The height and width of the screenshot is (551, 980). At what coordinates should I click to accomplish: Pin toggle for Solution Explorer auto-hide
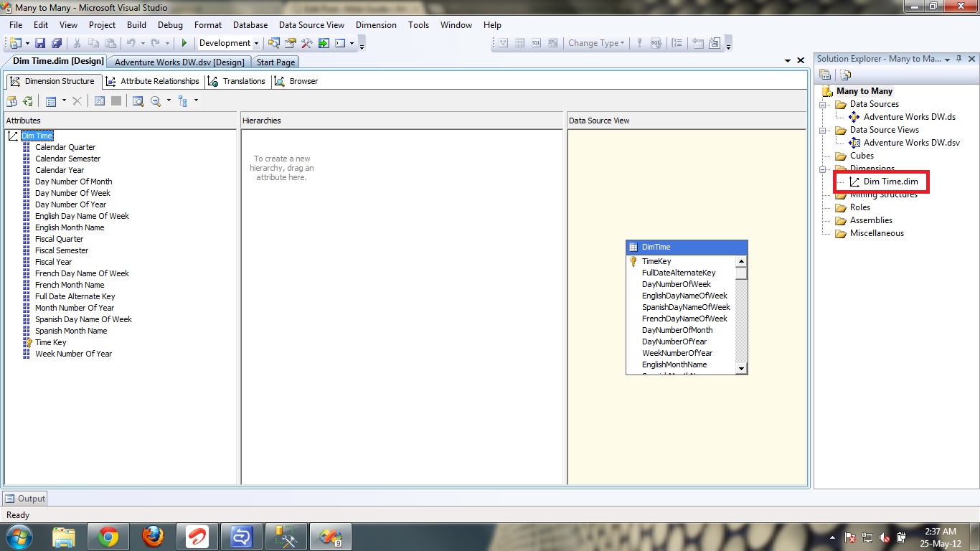pyautogui.click(x=959, y=60)
